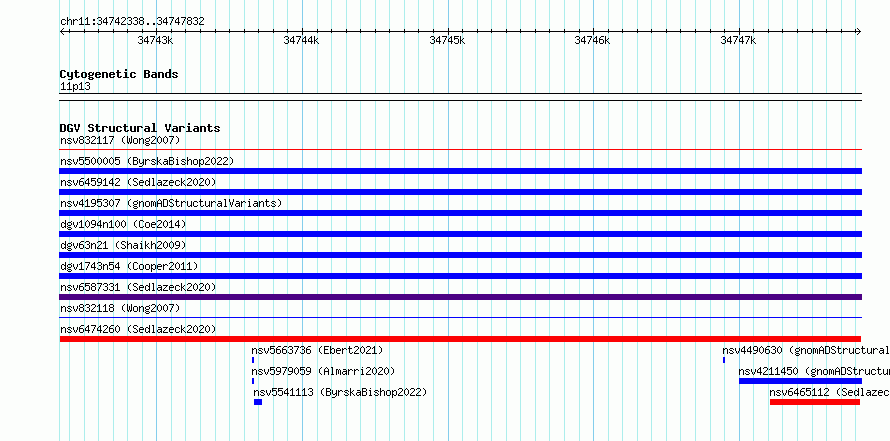
Task: Click the blue bar under dgv1743n54
Action: tap(461, 276)
